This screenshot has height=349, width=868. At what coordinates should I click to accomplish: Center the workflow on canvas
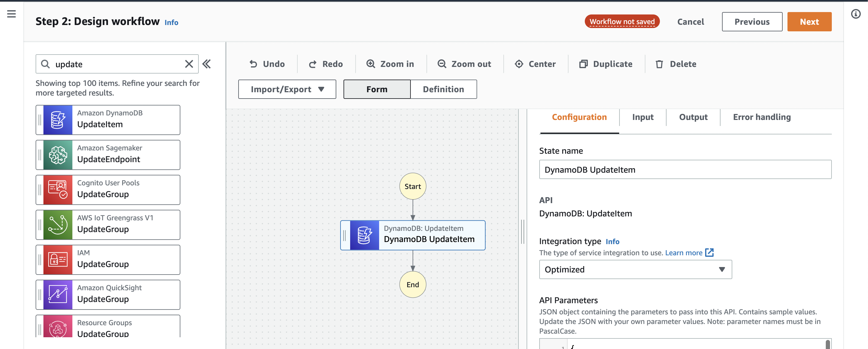(535, 64)
